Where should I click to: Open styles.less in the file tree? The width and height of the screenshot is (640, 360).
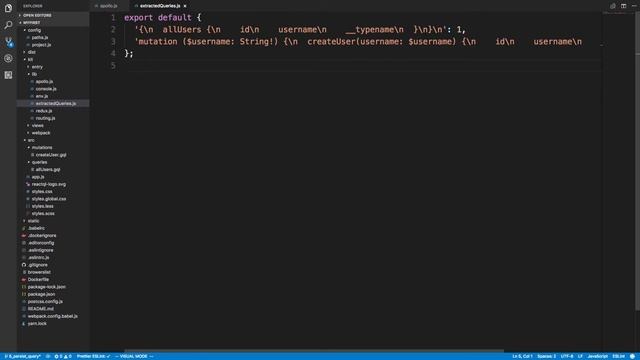pyautogui.click(x=42, y=206)
